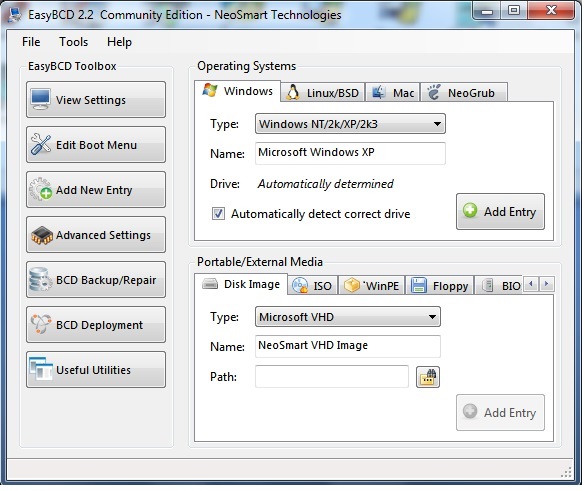The width and height of the screenshot is (585, 491).
Task: Switch to the NeoGrub tab
Action: [x=464, y=93]
